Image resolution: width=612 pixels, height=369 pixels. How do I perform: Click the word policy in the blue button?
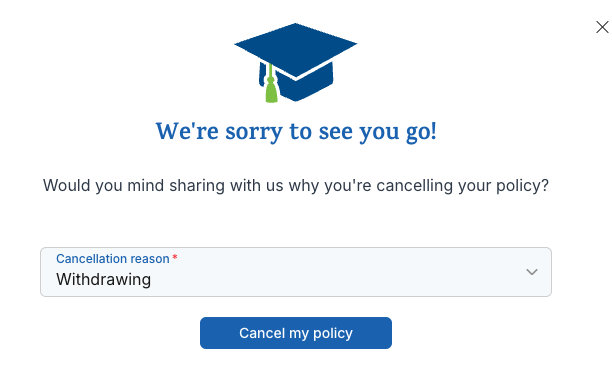click(333, 334)
